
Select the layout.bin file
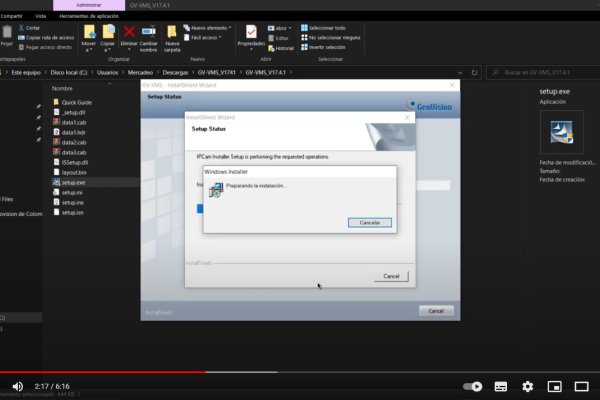[x=74, y=173]
